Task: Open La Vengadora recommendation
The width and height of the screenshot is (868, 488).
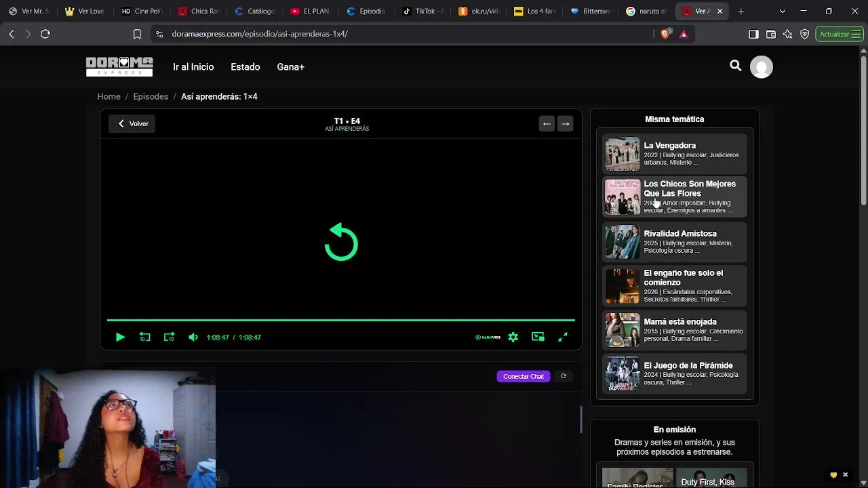Action: (675, 154)
